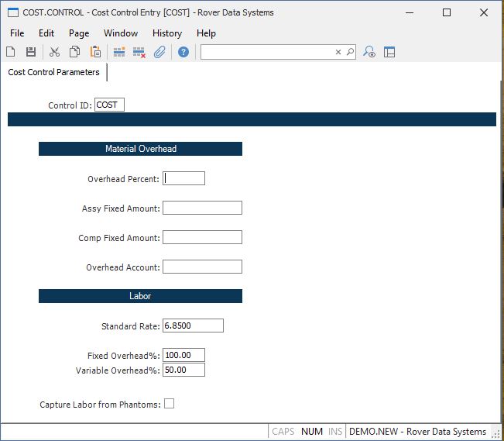
Task: Open the Window menu
Action: click(121, 33)
